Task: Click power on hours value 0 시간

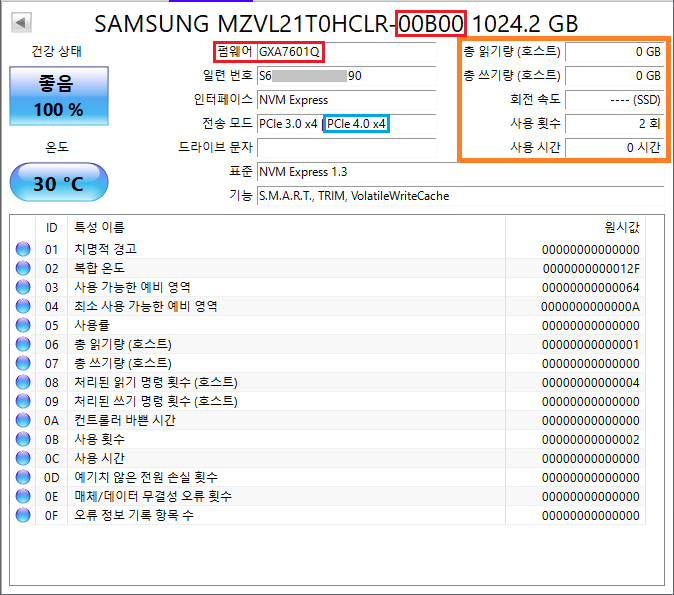Action: 615,148
